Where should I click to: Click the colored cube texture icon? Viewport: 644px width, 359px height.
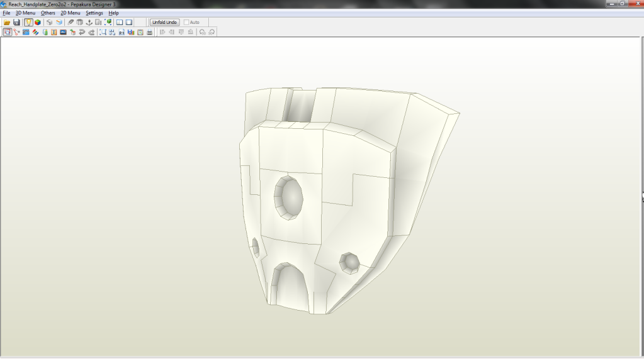tap(38, 23)
